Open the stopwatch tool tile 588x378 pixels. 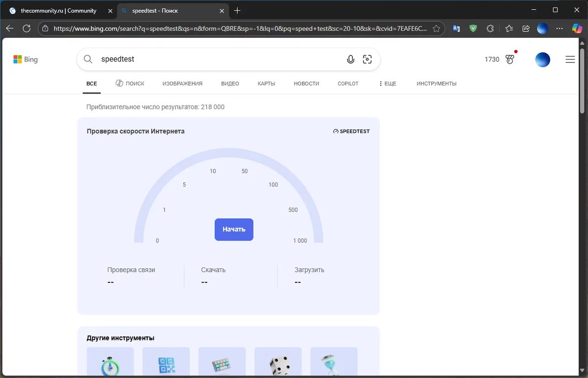coord(110,362)
